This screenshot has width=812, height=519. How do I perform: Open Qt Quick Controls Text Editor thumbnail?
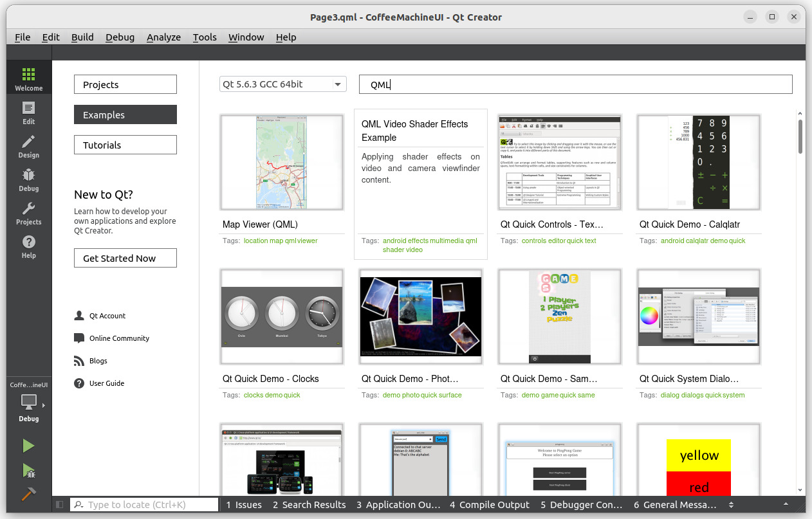[x=560, y=162]
